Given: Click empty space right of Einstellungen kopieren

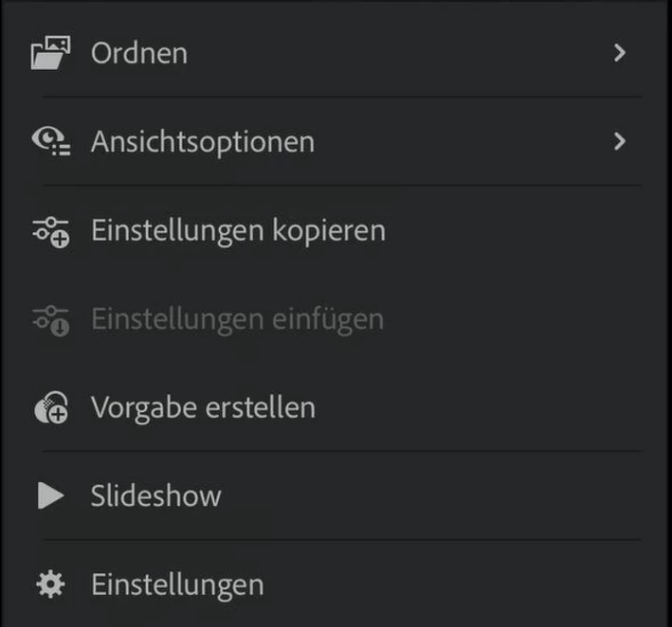Looking at the screenshot, I should click(x=512, y=230).
